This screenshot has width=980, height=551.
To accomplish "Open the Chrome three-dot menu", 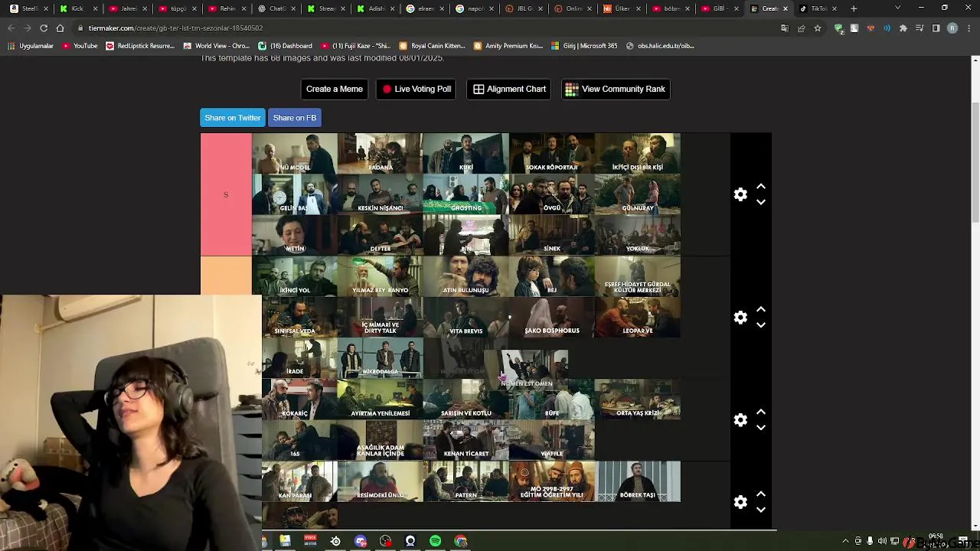I will tap(969, 28).
